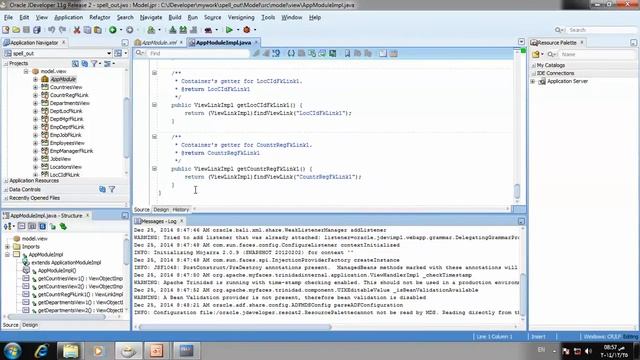The width and height of the screenshot is (640, 360).
Task: Open Internet Explorer from the taskbar
Action: (x=42, y=351)
